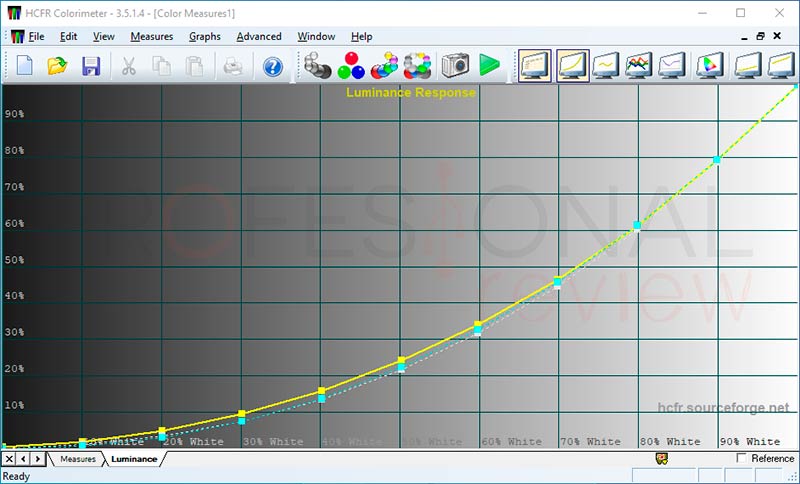Open the Help menu
The width and height of the screenshot is (800, 484).
(x=361, y=37)
